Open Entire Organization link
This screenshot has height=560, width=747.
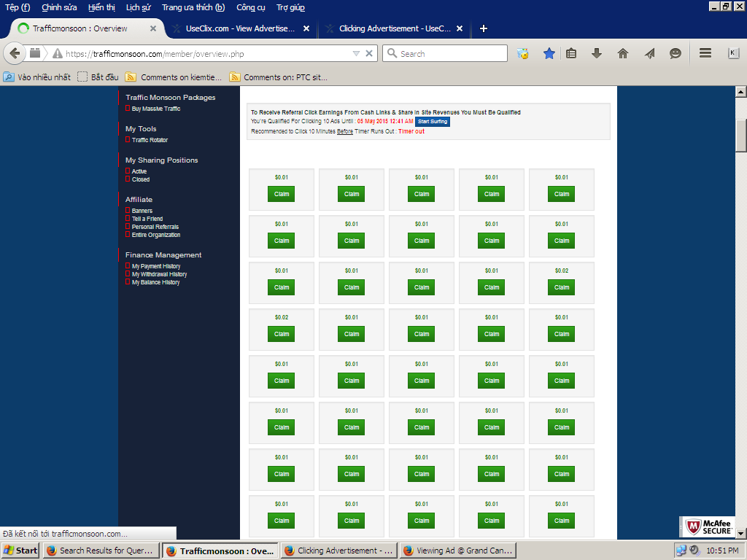click(156, 235)
